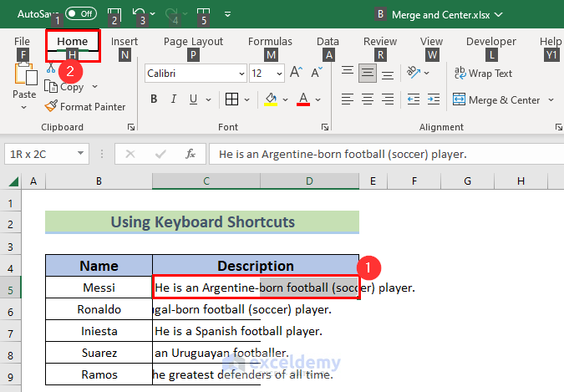Click the Copy button
The height and width of the screenshot is (392, 564).
click(x=64, y=87)
